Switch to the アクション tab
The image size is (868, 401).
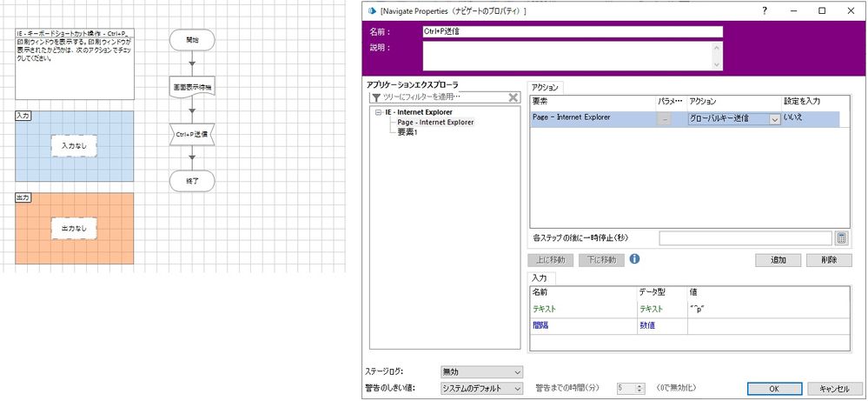point(546,87)
